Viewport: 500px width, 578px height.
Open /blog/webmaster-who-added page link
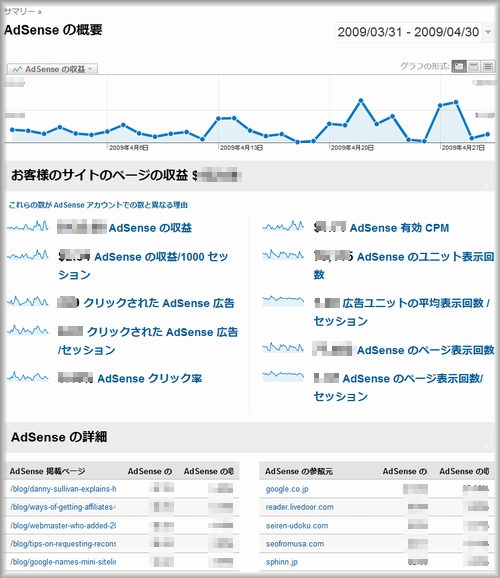point(63,526)
